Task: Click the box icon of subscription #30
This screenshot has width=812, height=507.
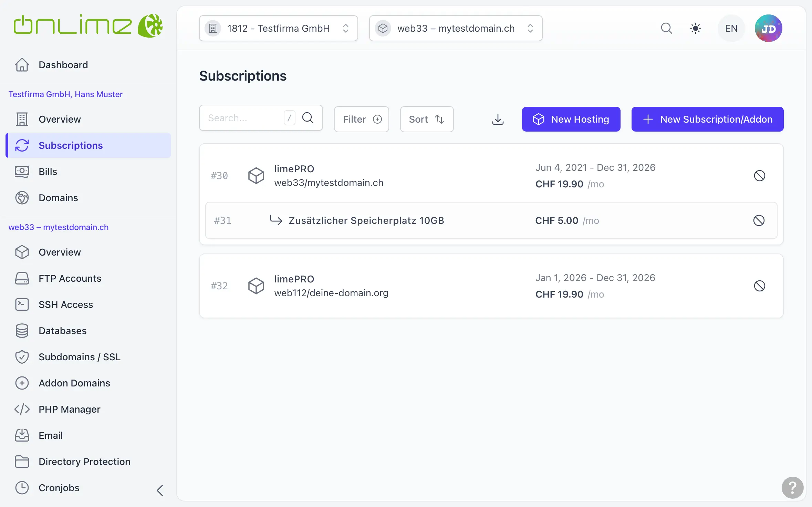Action: [256, 176]
